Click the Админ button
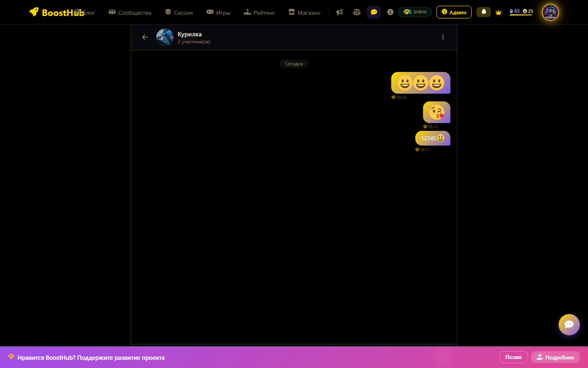This screenshot has height=368, width=588. point(454,12)
